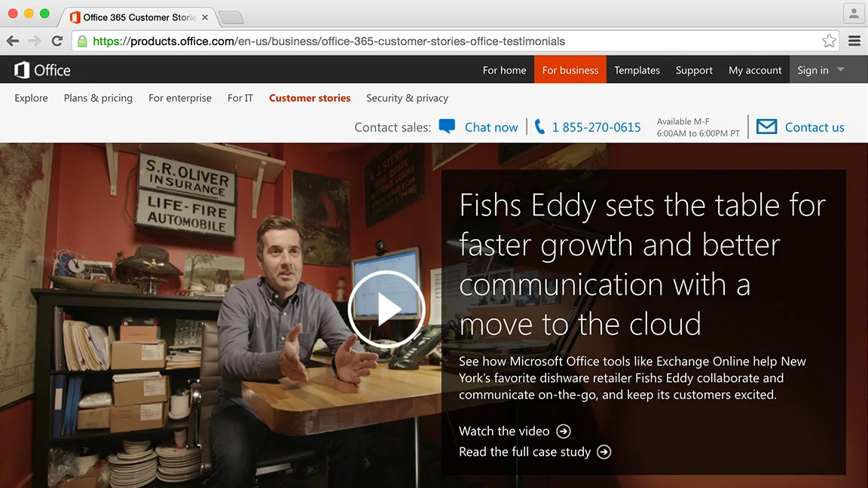
Task: Select the Office 365 Customer Stories tab
Action: [x=139, y=18]
